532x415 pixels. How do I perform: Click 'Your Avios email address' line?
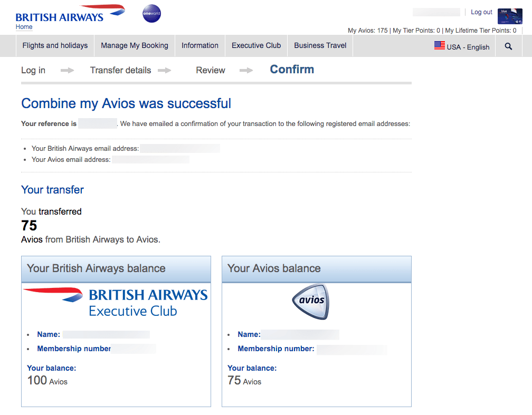[x=71, y=160]
